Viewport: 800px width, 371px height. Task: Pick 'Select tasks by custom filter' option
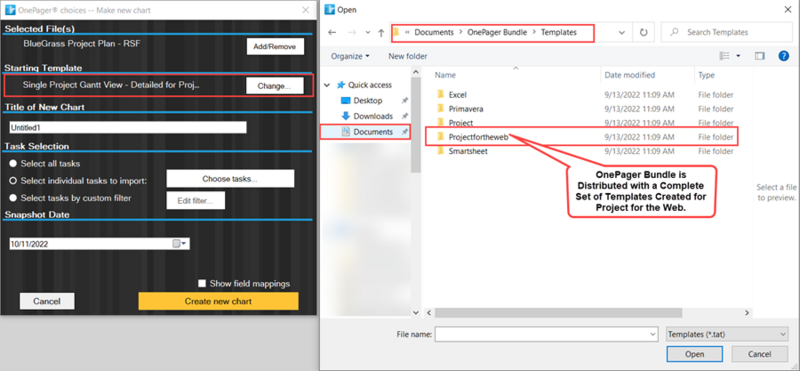click(13, 198)
